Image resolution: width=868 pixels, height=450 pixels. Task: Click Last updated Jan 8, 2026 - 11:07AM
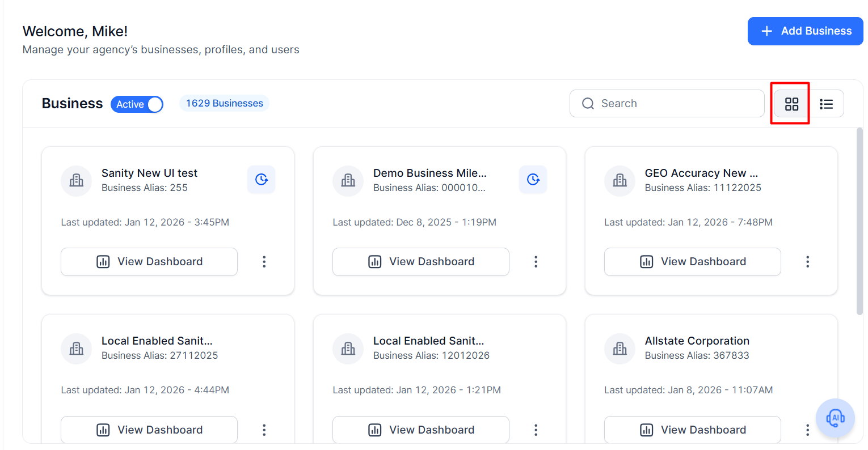(688, 390)
